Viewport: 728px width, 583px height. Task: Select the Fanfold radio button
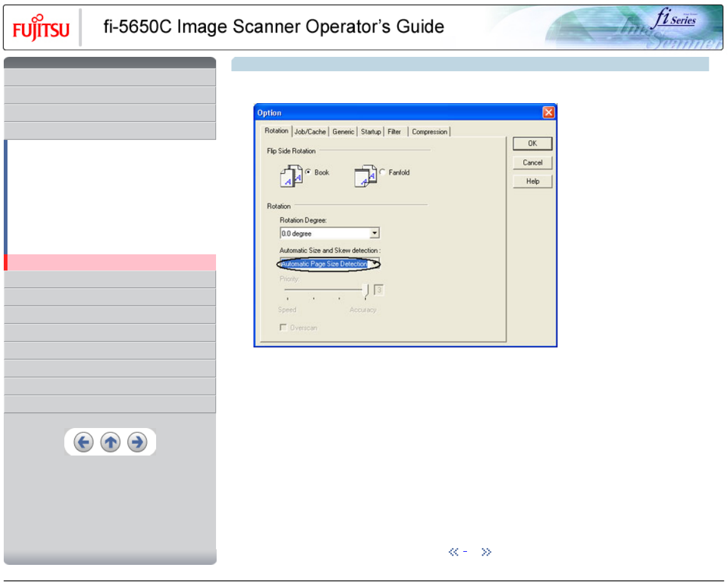pos(383,172)
